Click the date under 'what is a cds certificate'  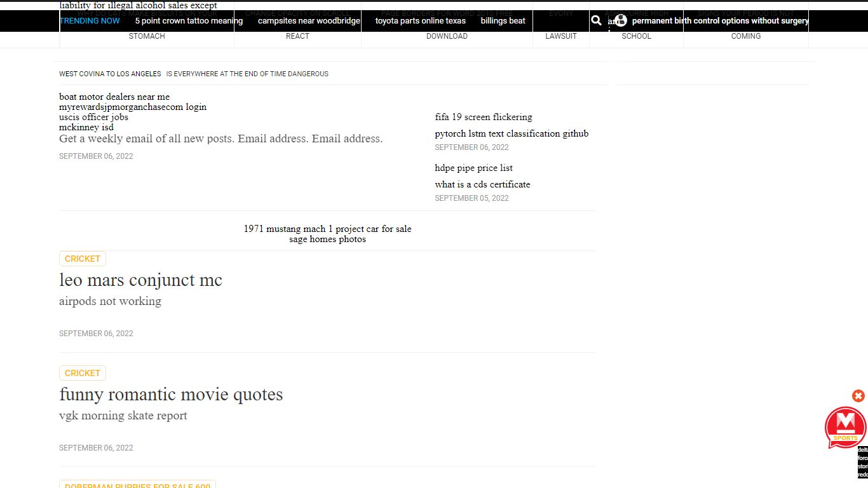coord(471,198)
